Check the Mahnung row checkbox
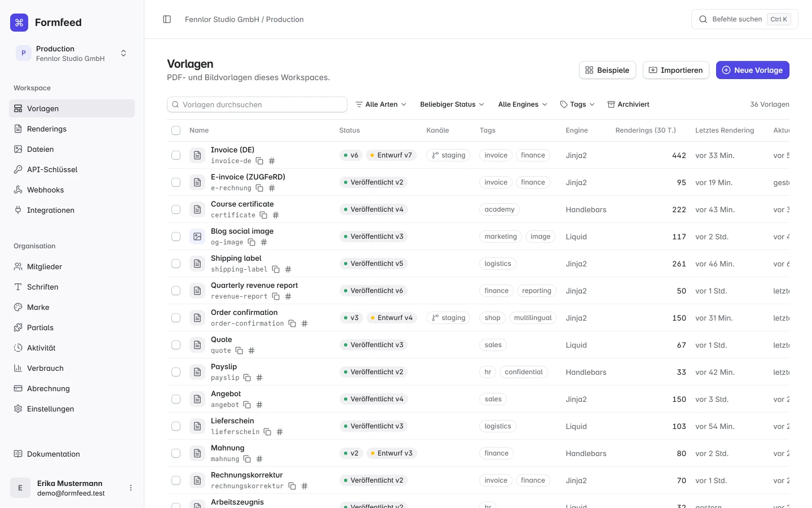This screenshot has height=508, width=812. tap(176, 453)
